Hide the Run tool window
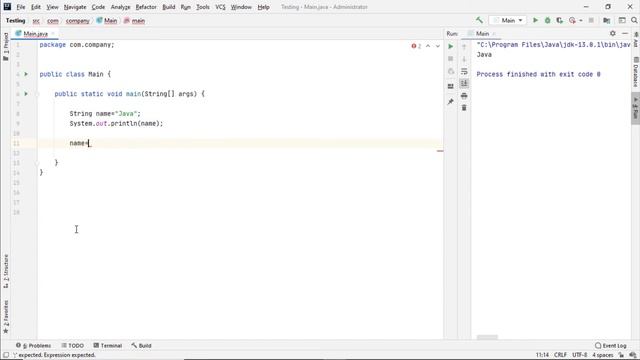640x360 pixels. pos(625,33)
